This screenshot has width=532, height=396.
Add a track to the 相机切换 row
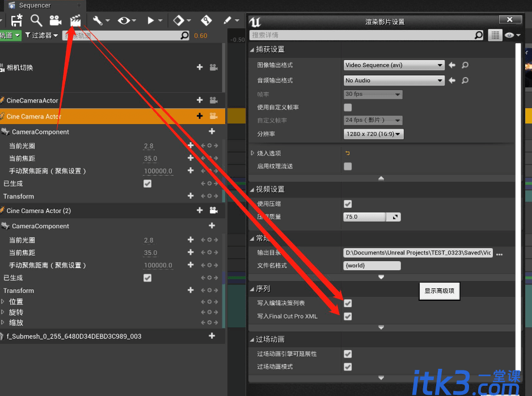click(200, 67)
